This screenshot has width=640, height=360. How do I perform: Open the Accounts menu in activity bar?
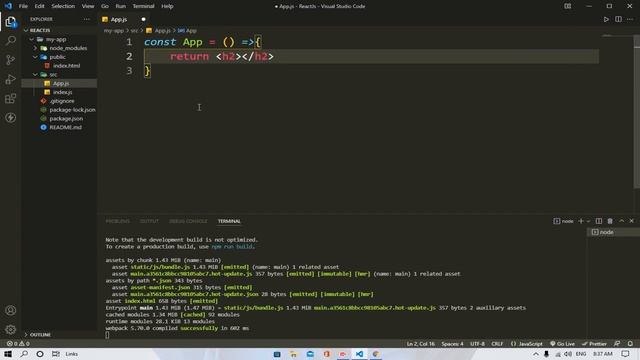pyautogui.click(x=11, y=310)
